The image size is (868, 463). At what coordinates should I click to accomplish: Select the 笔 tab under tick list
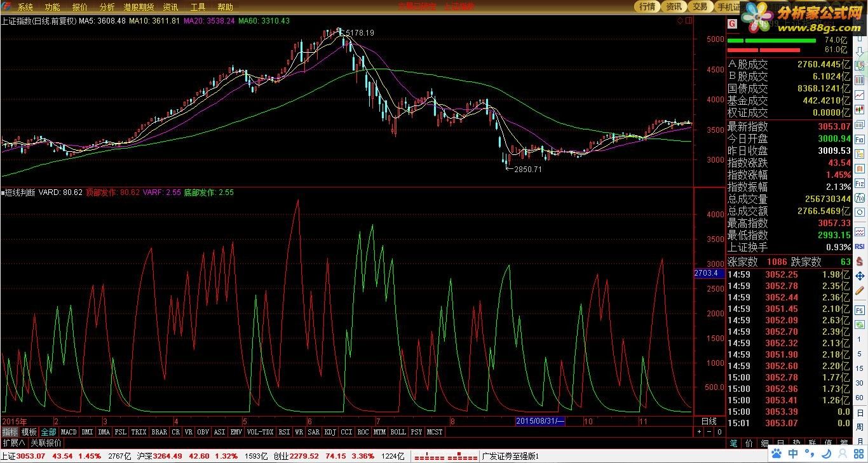click(x=733, y=443)
